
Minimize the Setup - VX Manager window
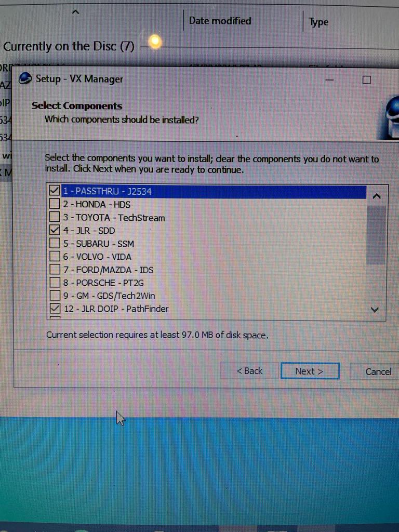click(330, 80)
